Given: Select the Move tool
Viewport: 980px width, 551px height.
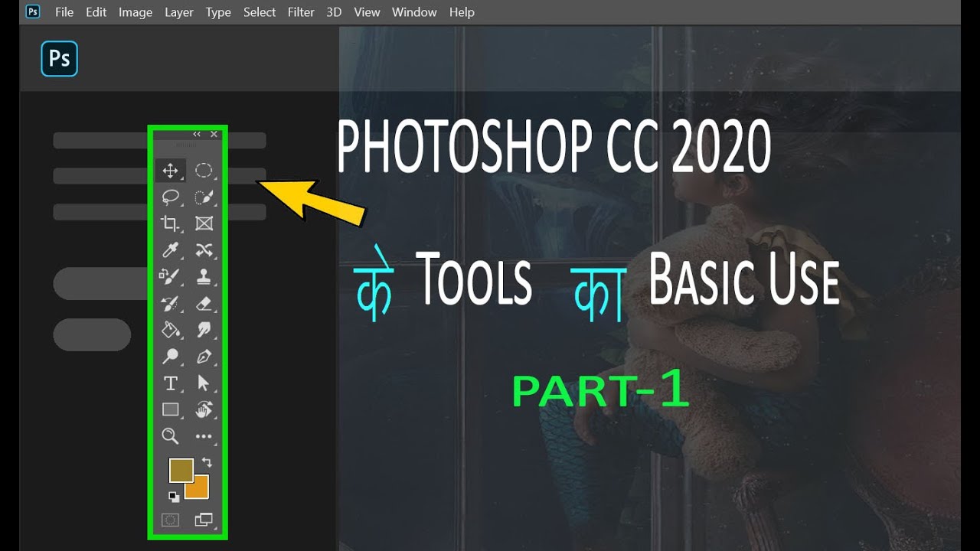Looking at the screenshot, I should coord(171,170).
